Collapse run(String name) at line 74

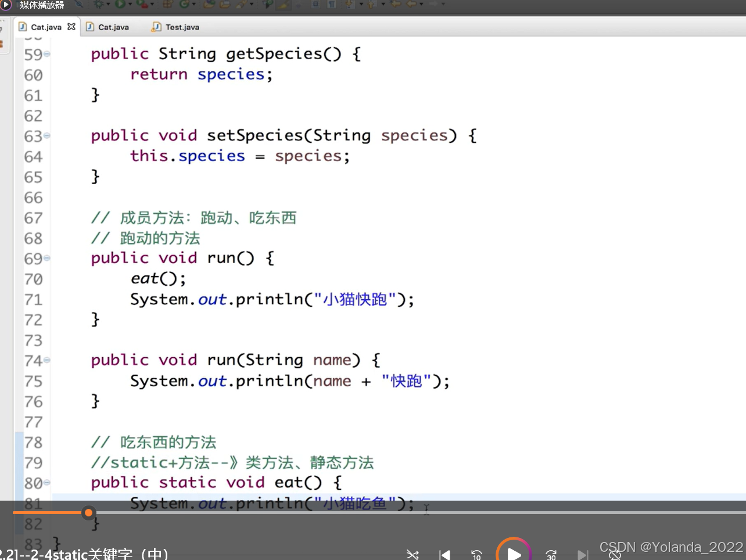[47, 360]
